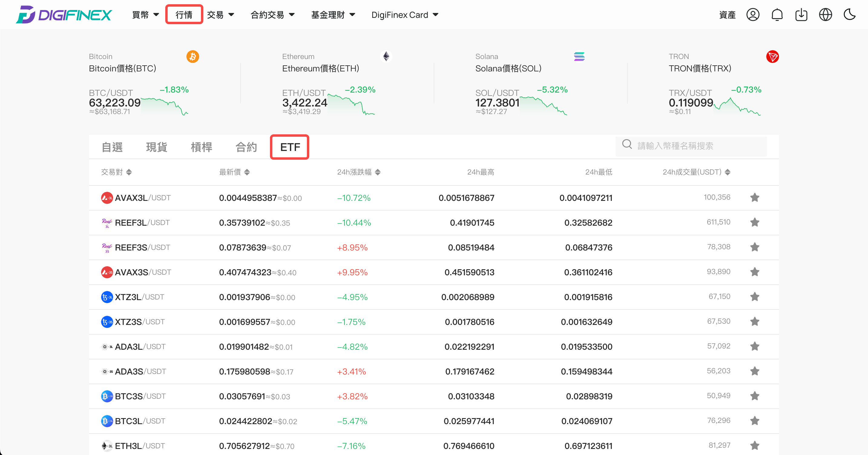Viewport: 868px width, 455px height.
Task: Click the Solana coin icon
Action: click(x=579, y=57)
